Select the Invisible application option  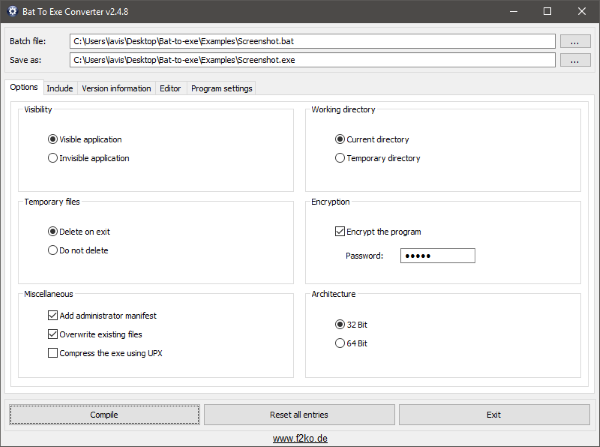[x=89, y=158]
